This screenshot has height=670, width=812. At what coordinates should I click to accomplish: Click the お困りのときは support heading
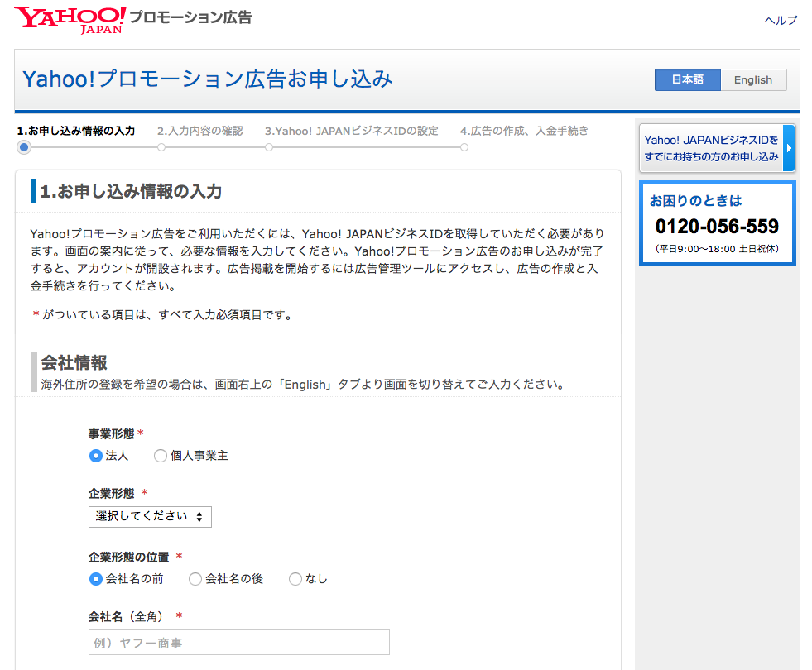coord(695,201)
